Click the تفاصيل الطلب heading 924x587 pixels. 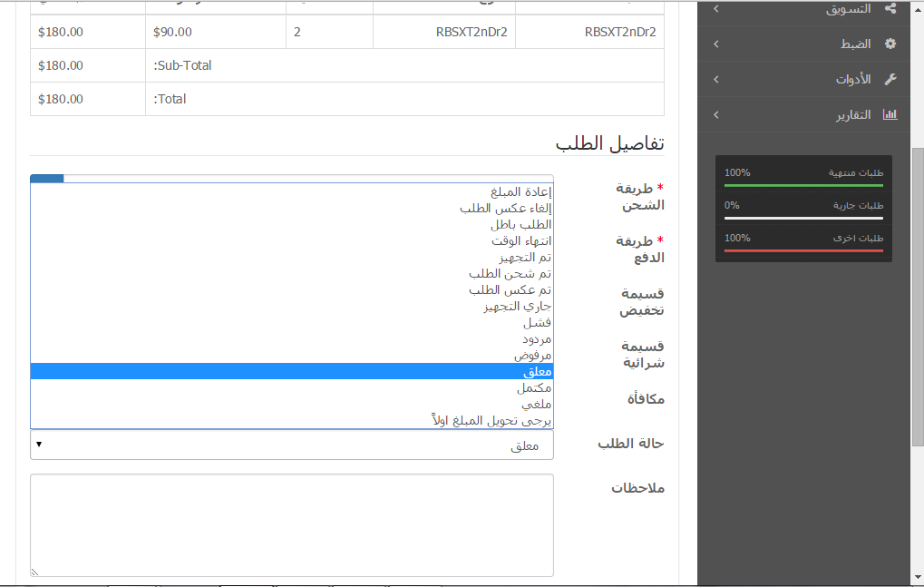pyautogui.click(x=609, y=143)
